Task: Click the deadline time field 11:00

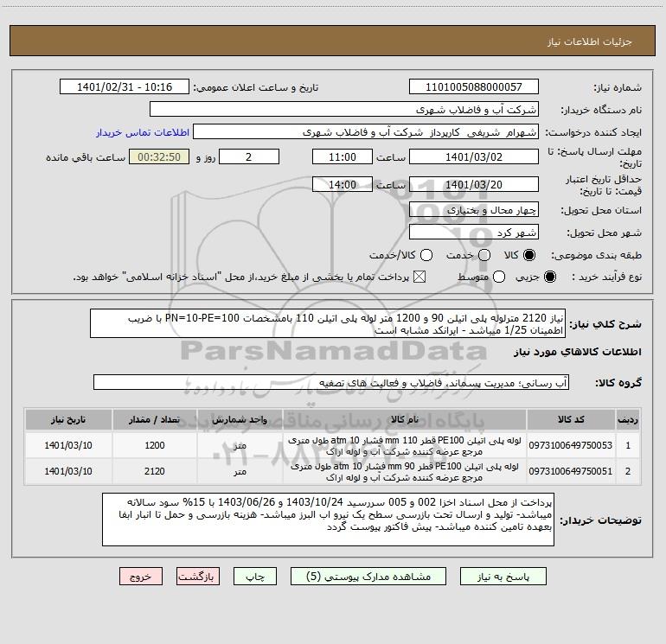Action: (x=343, y=156)
